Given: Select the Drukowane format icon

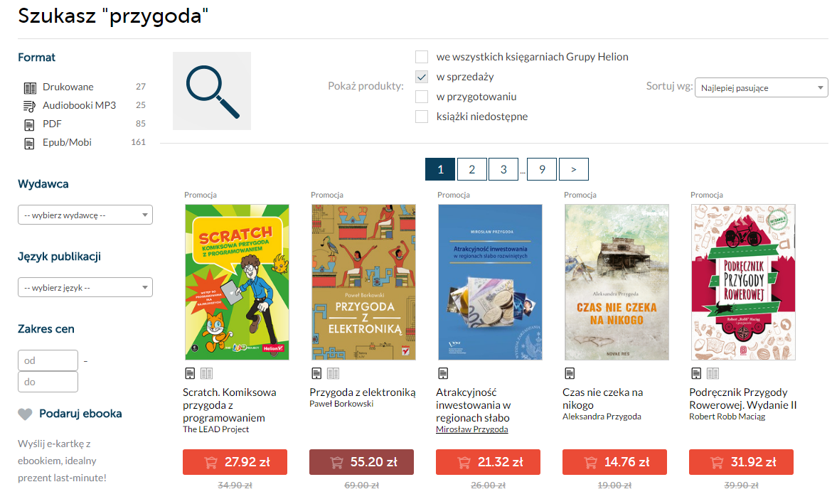Looking at the screenshot, I should click(30, 87).
